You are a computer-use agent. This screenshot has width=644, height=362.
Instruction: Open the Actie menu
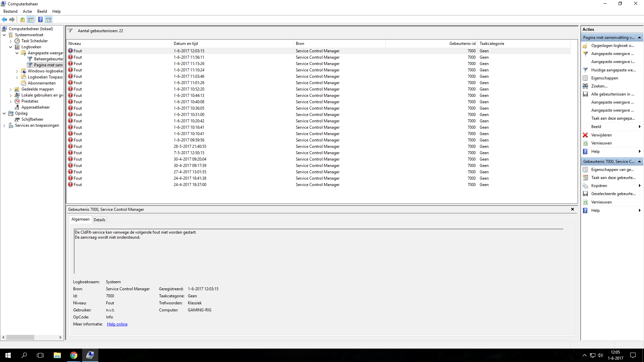[27, 11]
